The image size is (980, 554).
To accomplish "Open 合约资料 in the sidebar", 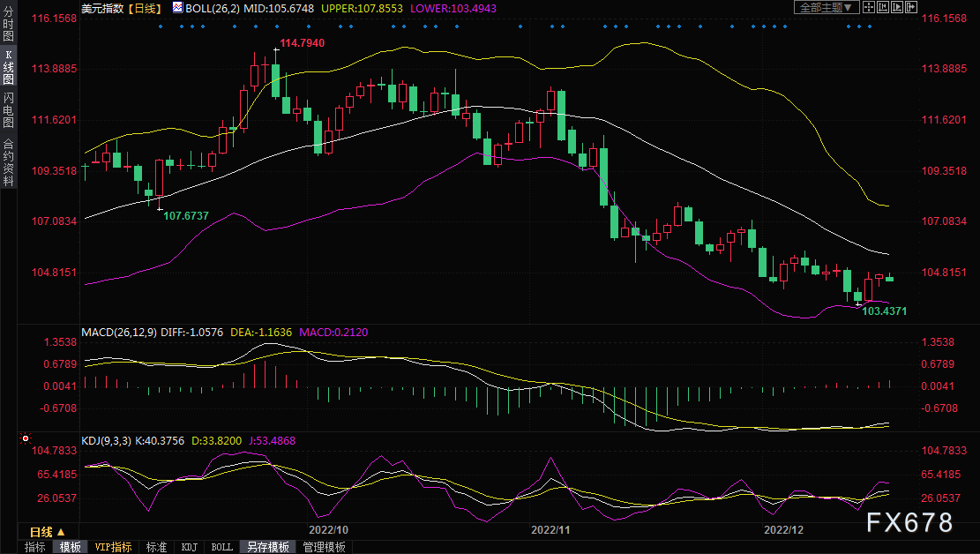I will tap(8, 162).
